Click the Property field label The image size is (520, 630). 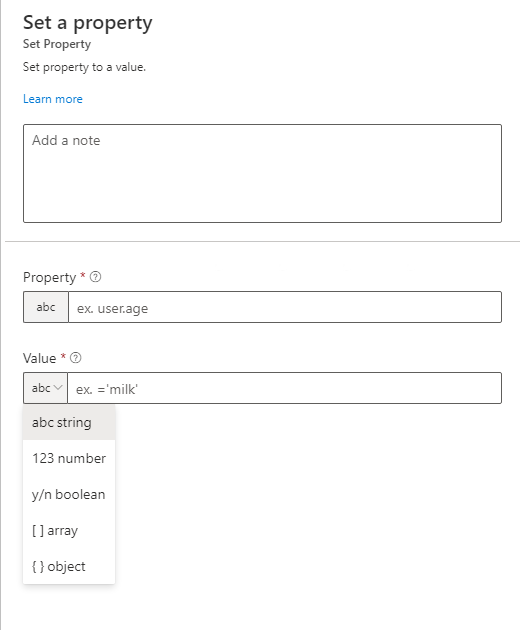click(49, 277)
